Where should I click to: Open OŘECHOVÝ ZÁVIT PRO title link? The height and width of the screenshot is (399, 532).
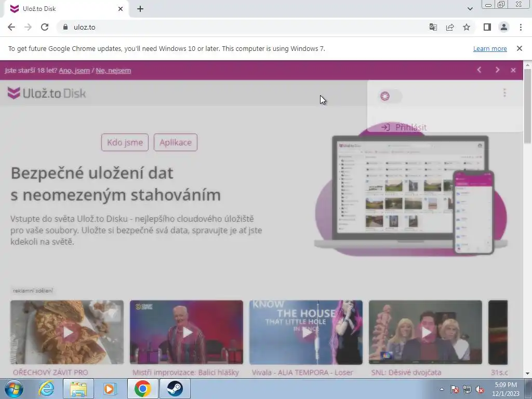point(50,373)
